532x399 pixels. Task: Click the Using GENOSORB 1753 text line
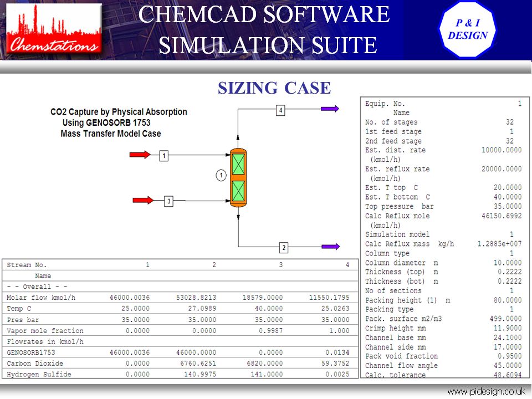pos(106,122)
